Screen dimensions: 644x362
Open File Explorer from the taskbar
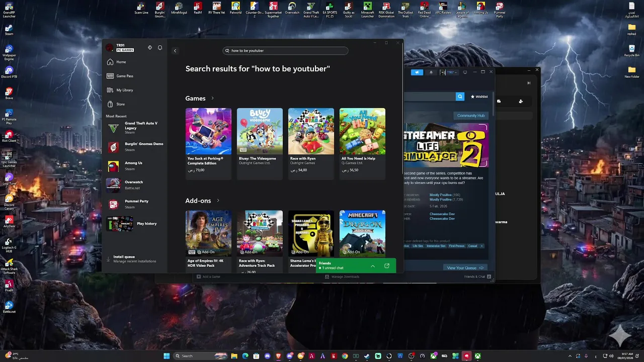(x=234, y=356)
